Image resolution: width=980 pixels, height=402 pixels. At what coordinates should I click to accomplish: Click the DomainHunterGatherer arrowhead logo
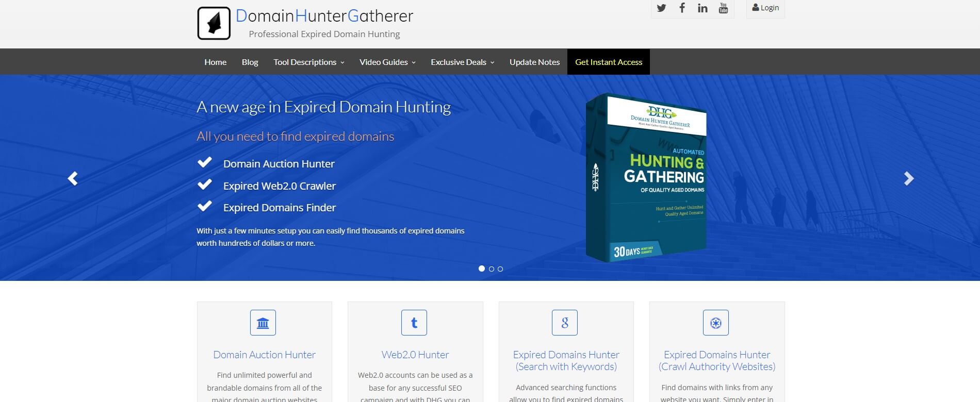(x=214, y=23)
